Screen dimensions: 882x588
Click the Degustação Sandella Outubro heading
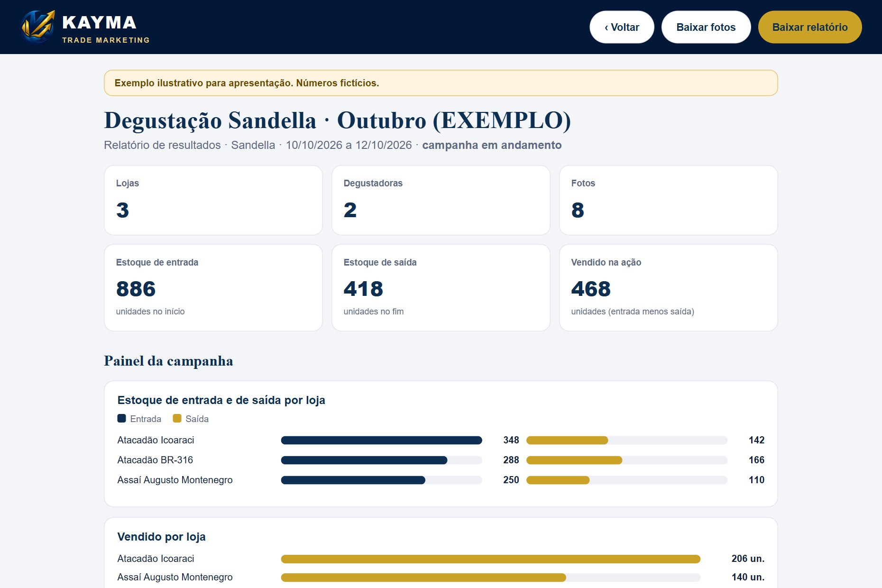point(338,120)
